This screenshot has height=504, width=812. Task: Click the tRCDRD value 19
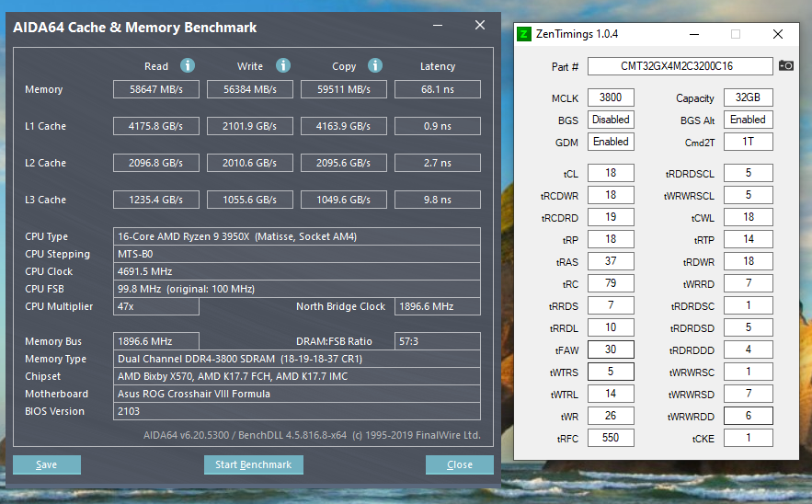[x=611, y=217]
